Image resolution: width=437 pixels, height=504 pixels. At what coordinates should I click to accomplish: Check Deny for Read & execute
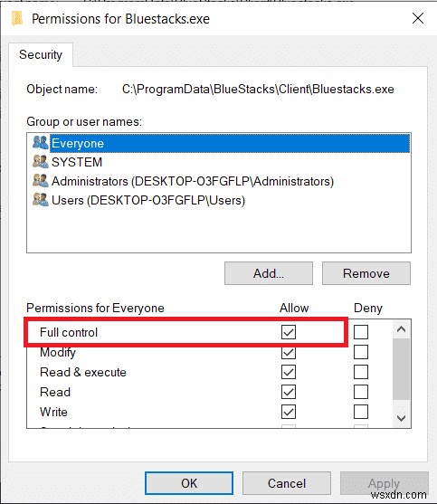[x=361, y=372]
